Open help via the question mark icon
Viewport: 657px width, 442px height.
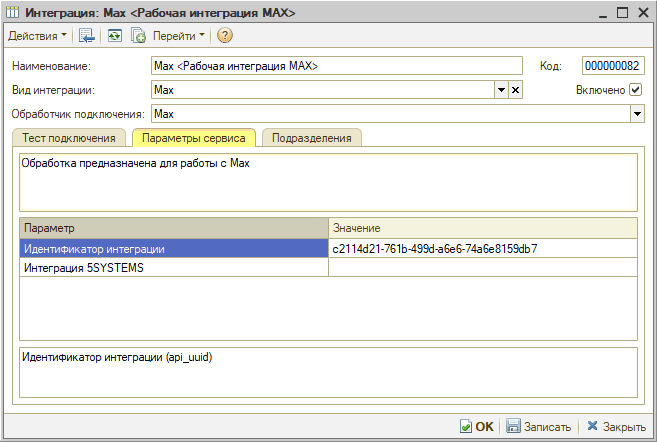224,36
